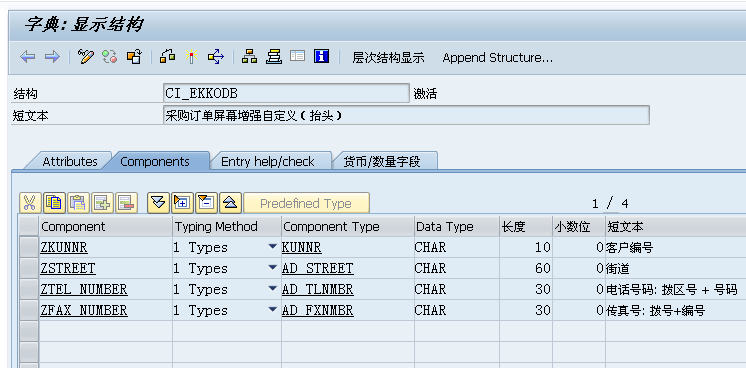
Task: Click the expand all components icon
Action: [x=183, y=203]
